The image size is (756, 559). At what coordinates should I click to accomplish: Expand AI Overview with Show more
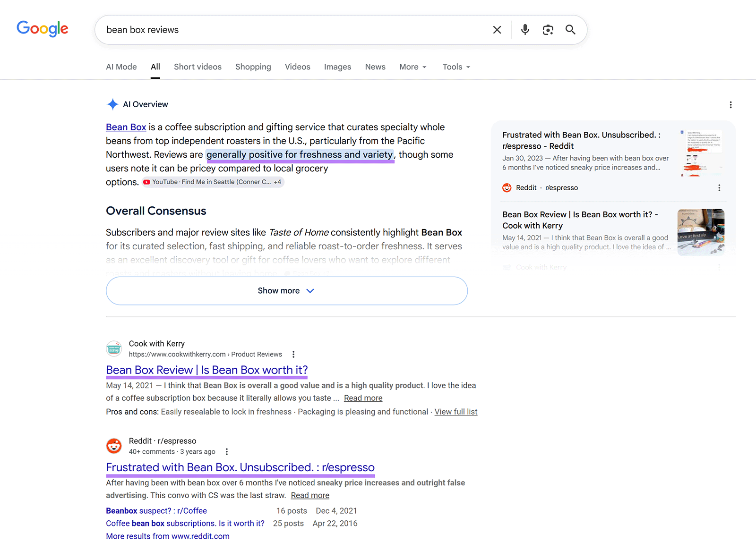[287, 291]
